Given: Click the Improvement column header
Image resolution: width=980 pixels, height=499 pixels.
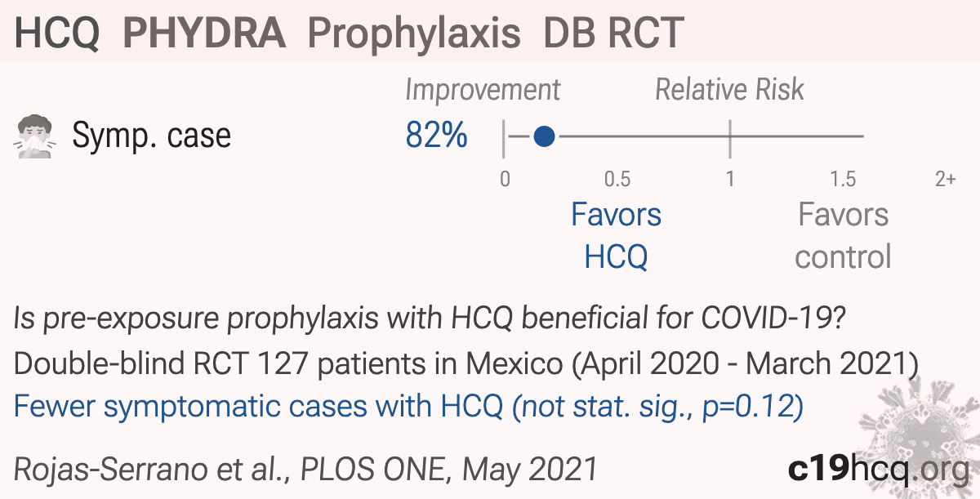Looking at the screenshot, I should [483, 90].
